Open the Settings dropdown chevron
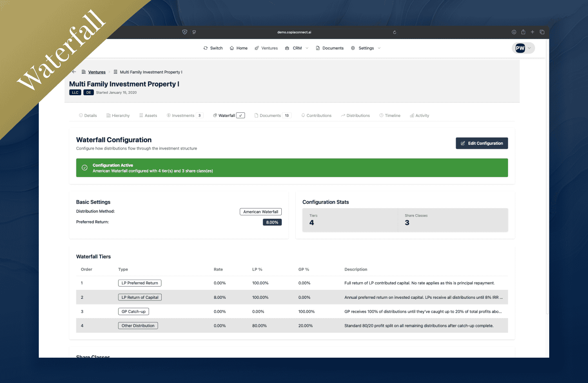 point(379,48)
